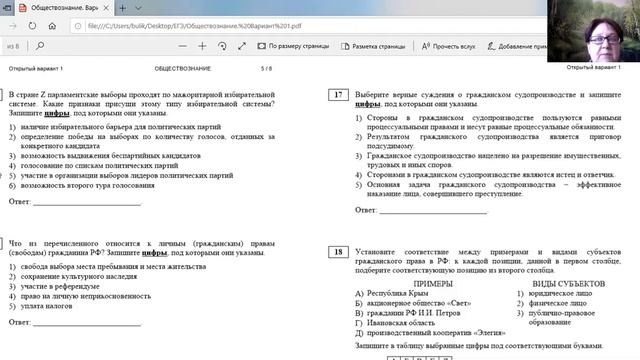Click example 'Республика Крым'
640x360 pixels.
pos(398,293)
